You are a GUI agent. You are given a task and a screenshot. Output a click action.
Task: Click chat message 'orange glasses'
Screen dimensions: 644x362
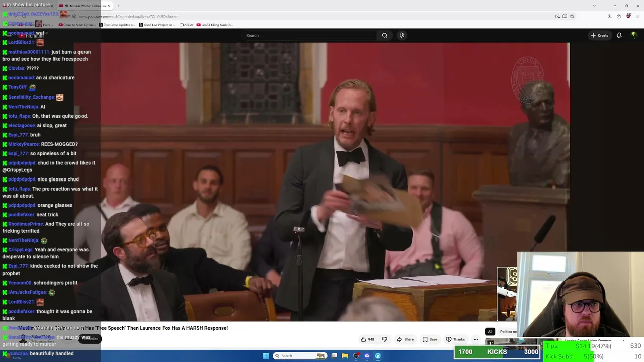[x=55, y=205]
